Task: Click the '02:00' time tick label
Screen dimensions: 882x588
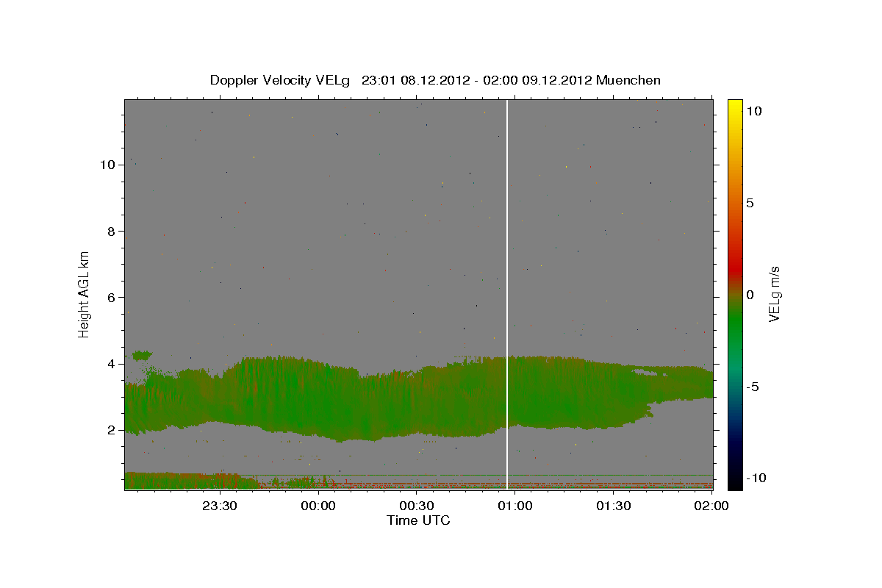Action: [x=711, y=506]
